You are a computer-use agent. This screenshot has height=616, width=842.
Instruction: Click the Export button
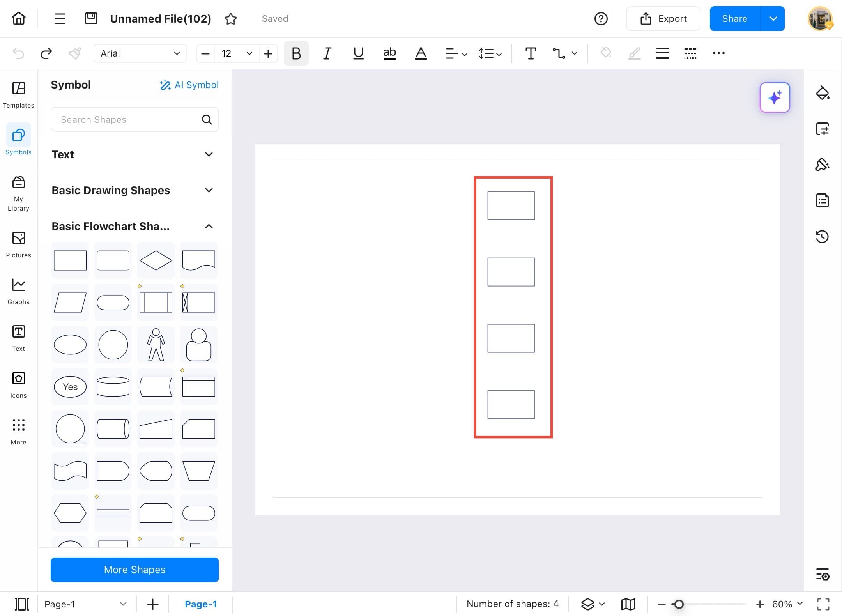663,19
